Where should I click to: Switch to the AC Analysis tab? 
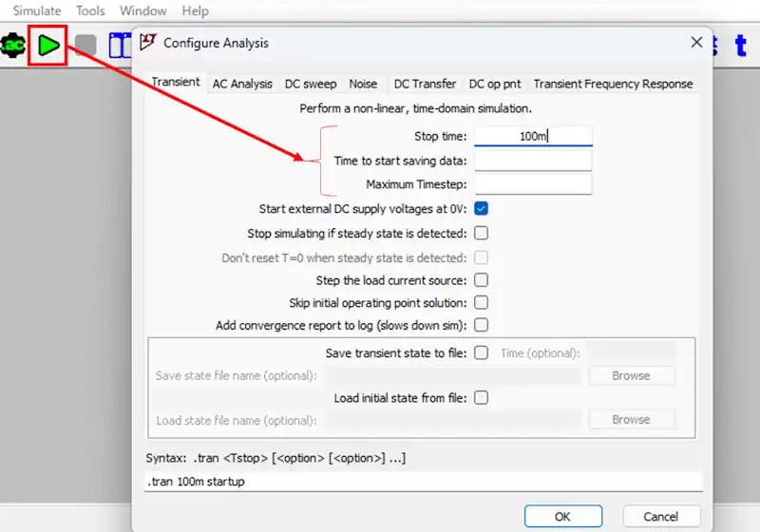242,84
